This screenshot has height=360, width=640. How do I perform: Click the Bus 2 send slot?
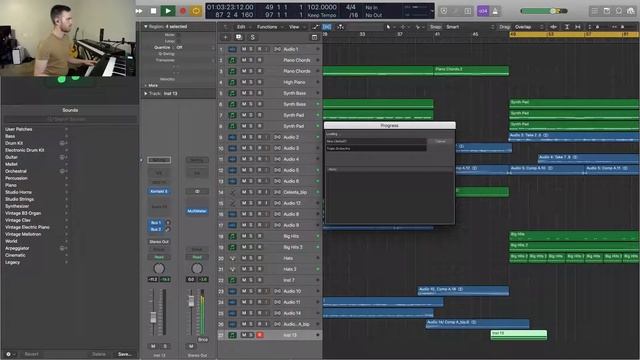coord(156,229)
